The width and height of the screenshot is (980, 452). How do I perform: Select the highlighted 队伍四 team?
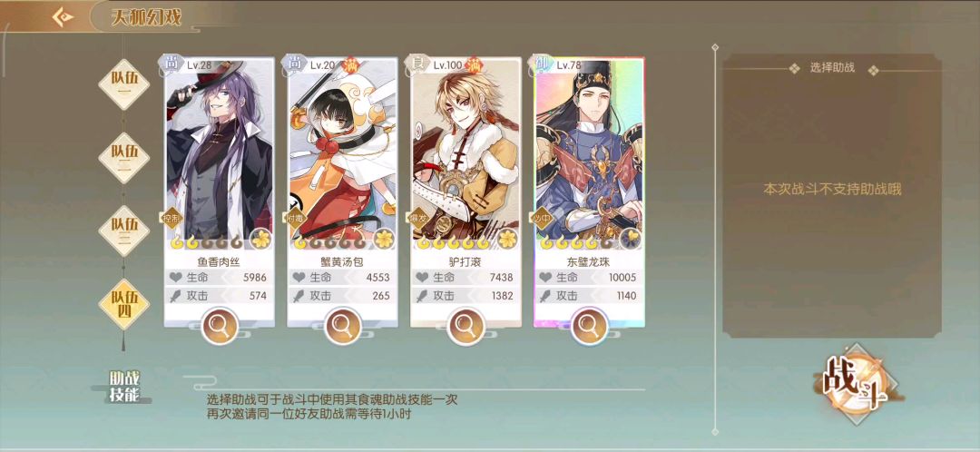coord(123,304)
